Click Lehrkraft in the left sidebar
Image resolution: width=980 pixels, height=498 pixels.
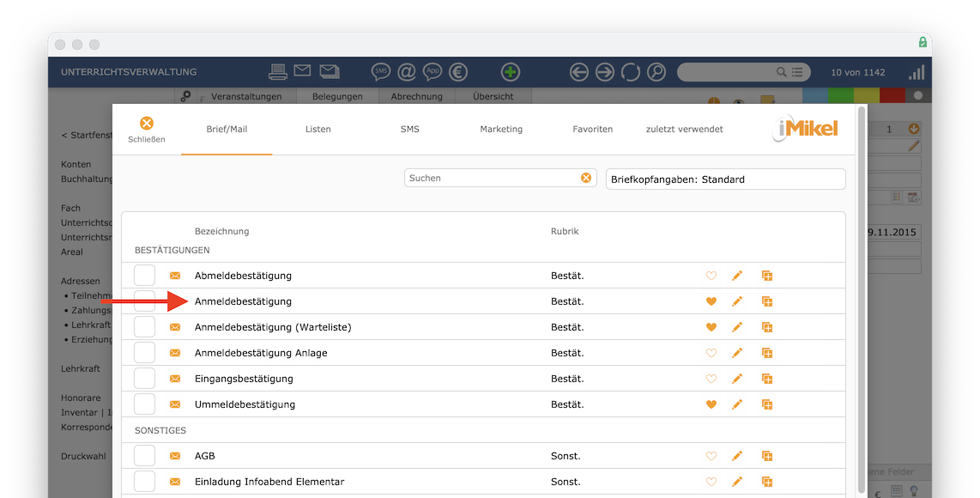click(81, 368)
